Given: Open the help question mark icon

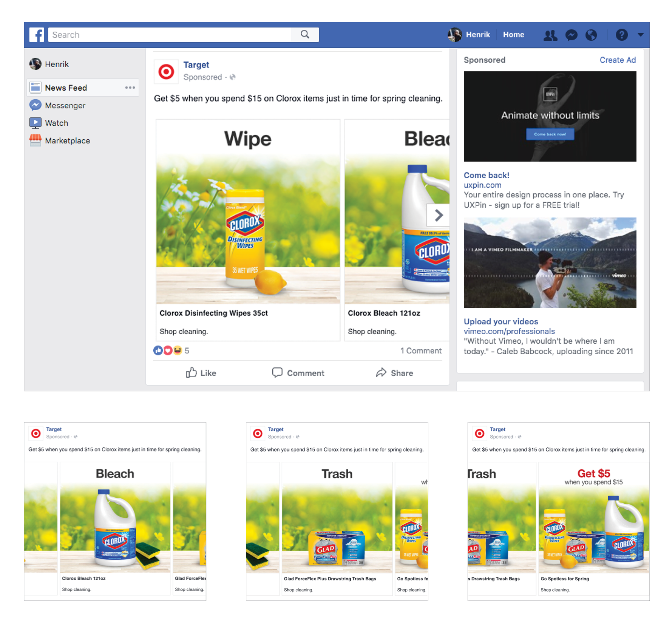Looking at the screenshot, I should coord(621,35).
